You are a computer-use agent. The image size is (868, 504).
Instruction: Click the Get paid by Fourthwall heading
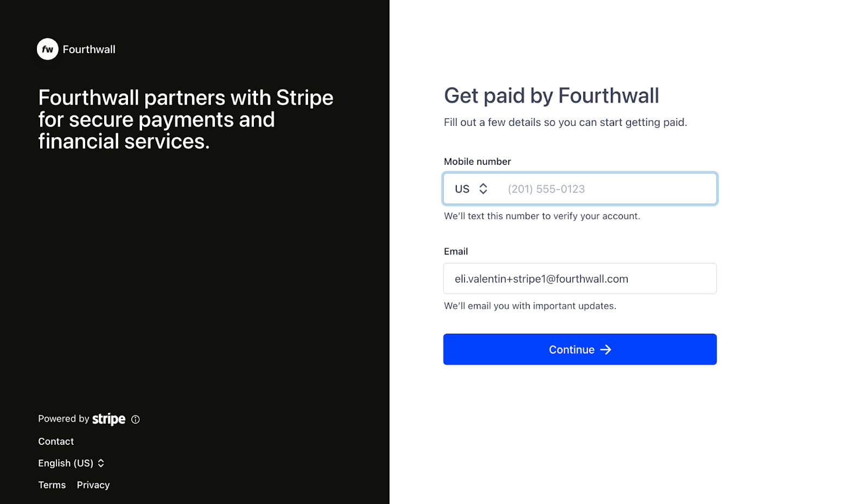point(551,96)
